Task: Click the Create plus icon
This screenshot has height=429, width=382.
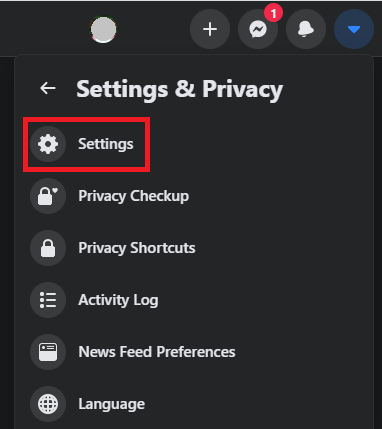Action: (x=210, y=29)
